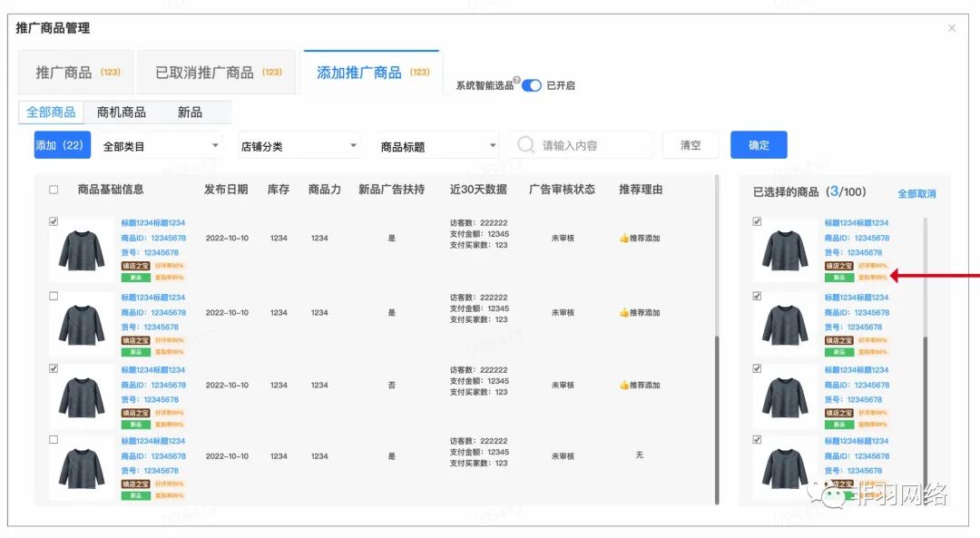
Task: Check the second product row checkbox
Action: click(x=54, y=297)
